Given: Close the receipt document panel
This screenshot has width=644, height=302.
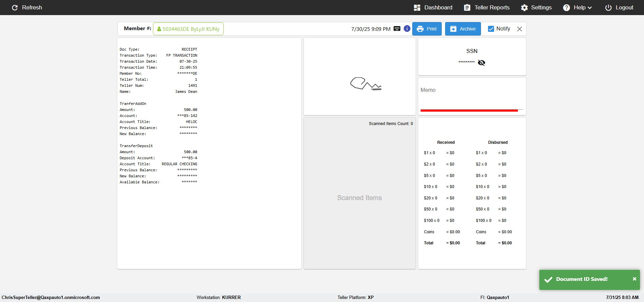Looking at the screenshot, I should (520, 29).
